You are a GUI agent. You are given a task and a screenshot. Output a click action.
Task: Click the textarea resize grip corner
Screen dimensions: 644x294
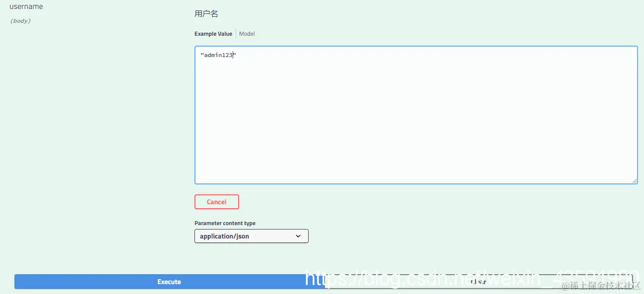635,181
